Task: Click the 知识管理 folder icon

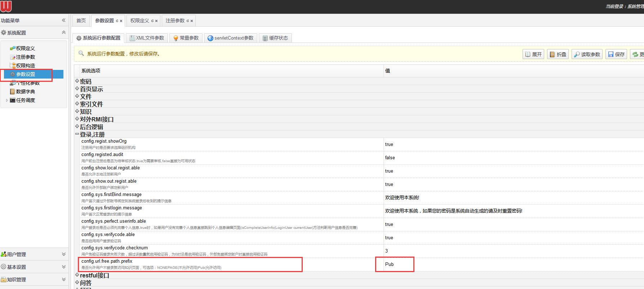Action: (4, 279)
